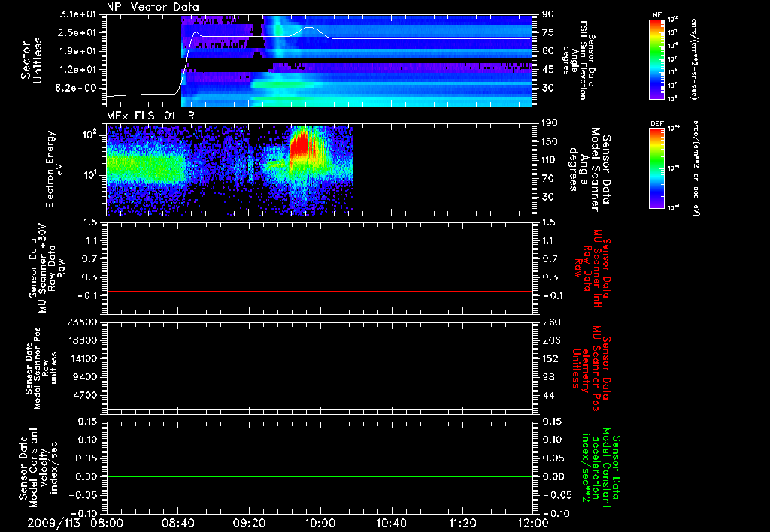Click the "45" sun elevation tick label

coord(548,70)
